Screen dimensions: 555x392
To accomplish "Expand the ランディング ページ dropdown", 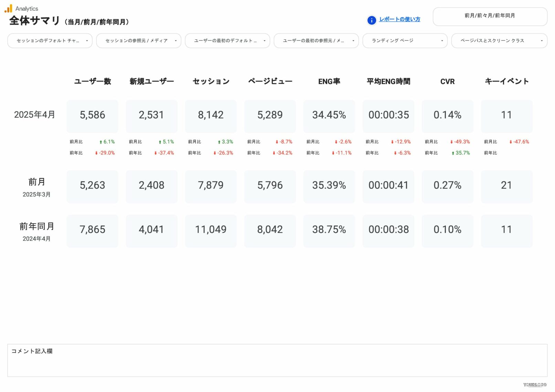I will (x=405, y=41).
